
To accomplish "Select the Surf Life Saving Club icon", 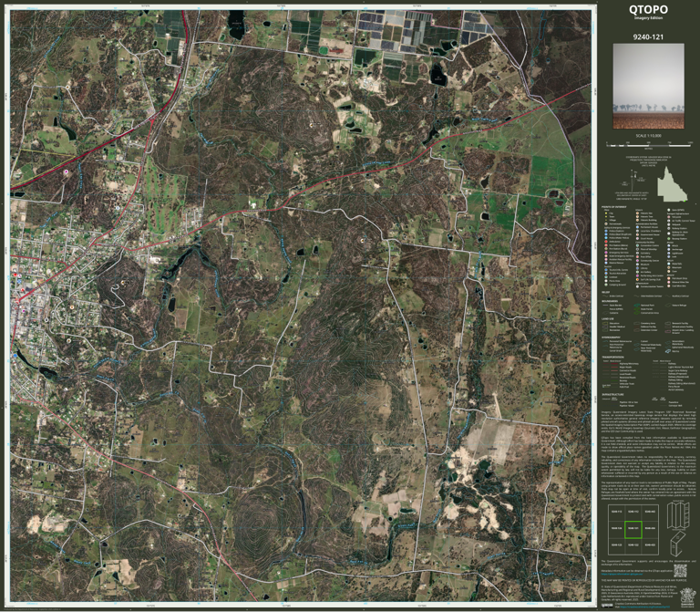I will pos(637,279).
